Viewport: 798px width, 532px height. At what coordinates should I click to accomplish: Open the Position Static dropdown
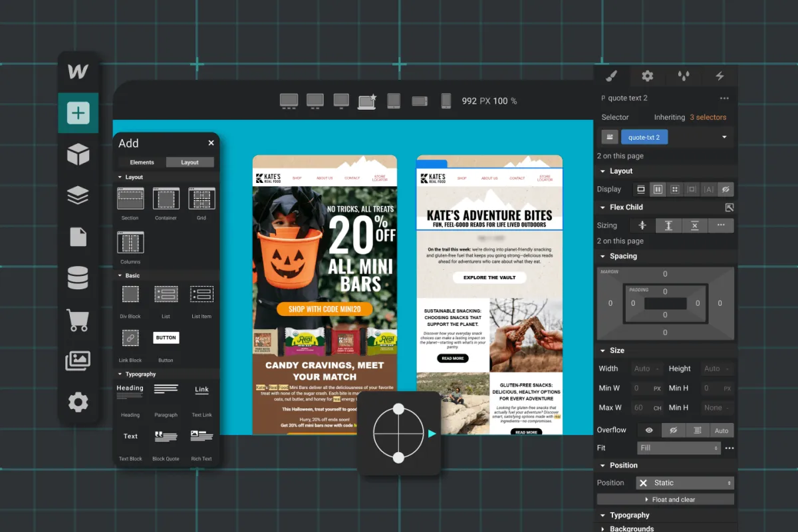click(685, 483)
